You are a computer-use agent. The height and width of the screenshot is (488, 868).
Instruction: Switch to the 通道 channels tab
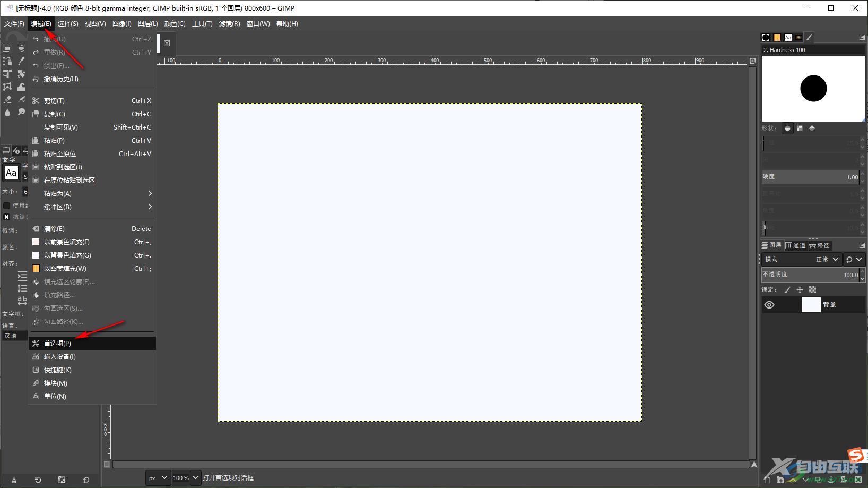(795, 245)
